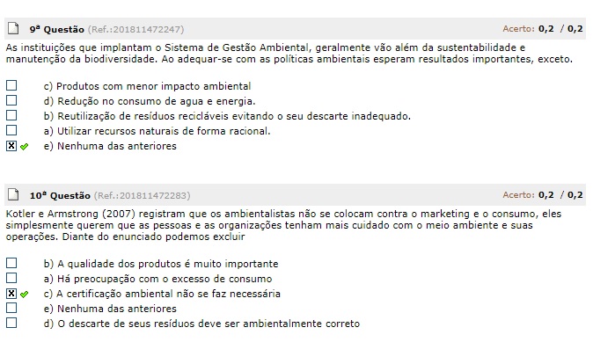Check 'A qualidade dos produtos é muito importante'

11,263
